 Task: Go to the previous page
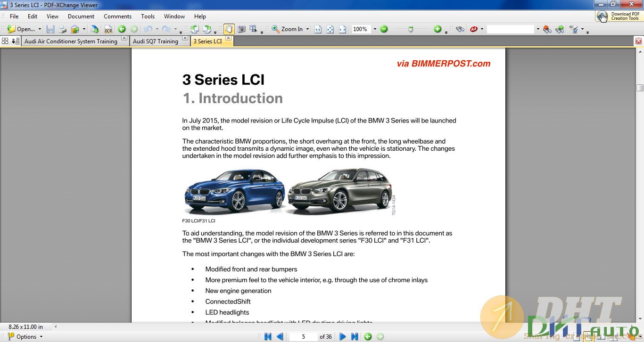click(x=280, y=336)
